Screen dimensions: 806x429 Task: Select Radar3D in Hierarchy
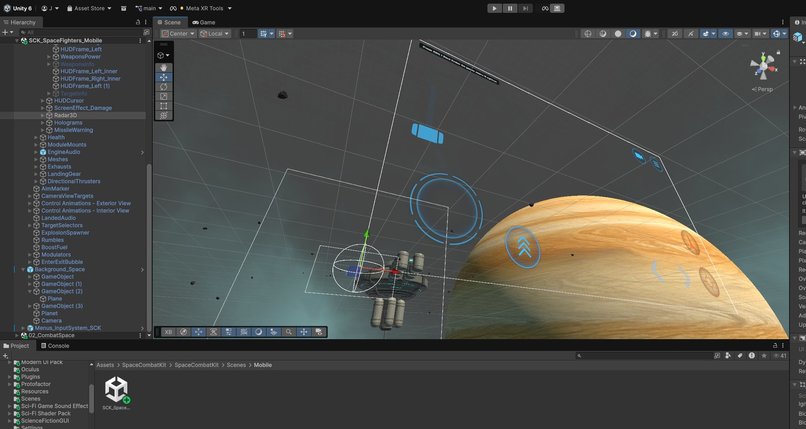pyautogui.click(x=65, y=115)
